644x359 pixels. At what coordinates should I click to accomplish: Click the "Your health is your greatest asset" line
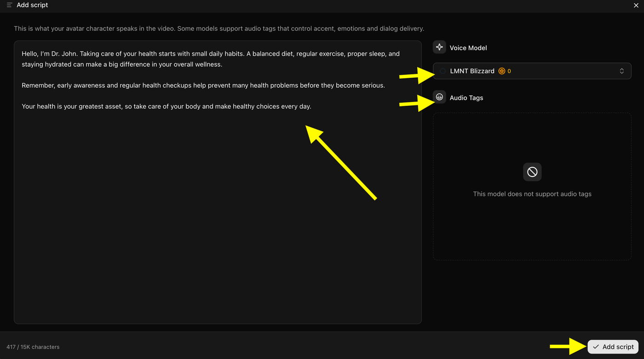pos(167,106)
